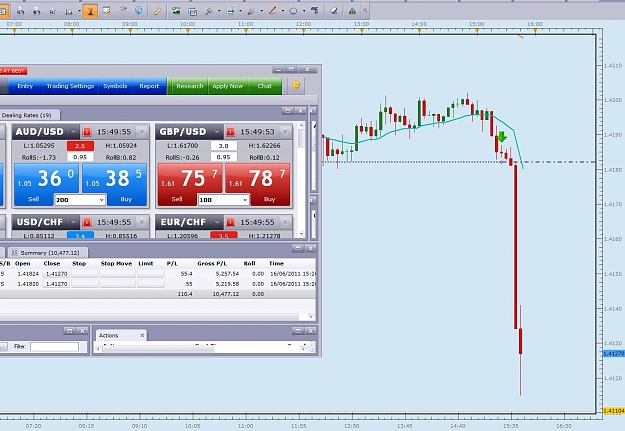Click the text label tool icon in toolbar
Image resolution: width=625 pixels, height=431 pixels.
point(315,11)
